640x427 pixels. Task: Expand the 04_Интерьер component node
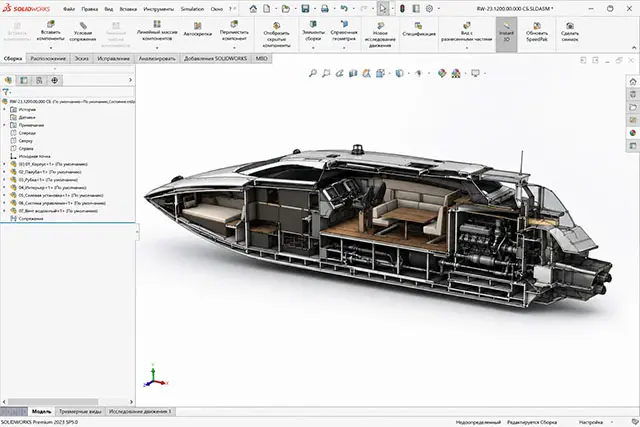(x=4, y=187)
